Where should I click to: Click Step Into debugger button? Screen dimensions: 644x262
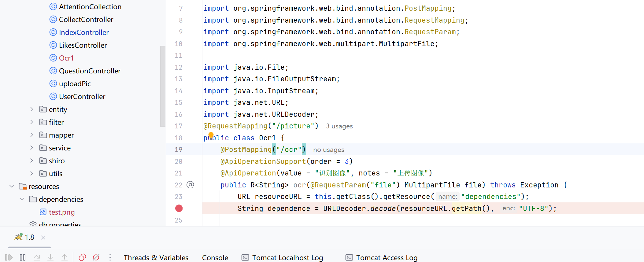(50, 257)
